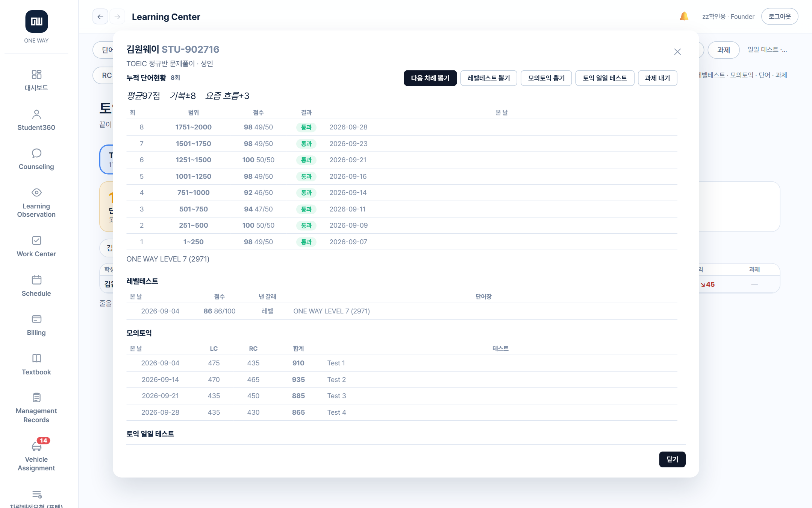This screenshot has width=812, height=508.
Task: Click the 모의토익 뽑기 button
Action: coord(546,78)
